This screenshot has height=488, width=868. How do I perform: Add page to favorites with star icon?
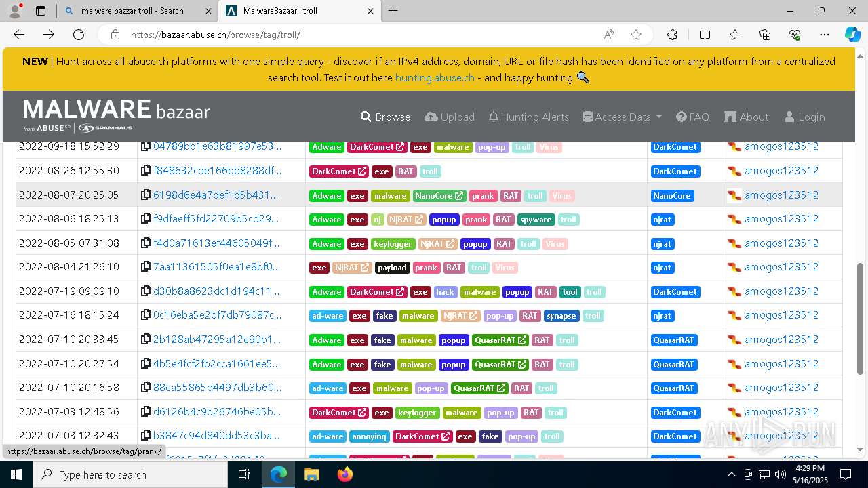(636, 35)
